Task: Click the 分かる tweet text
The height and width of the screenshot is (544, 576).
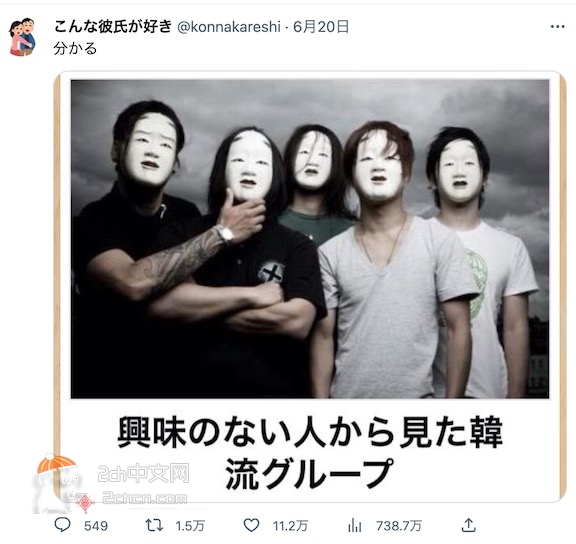Action: [x=75, y=48]
